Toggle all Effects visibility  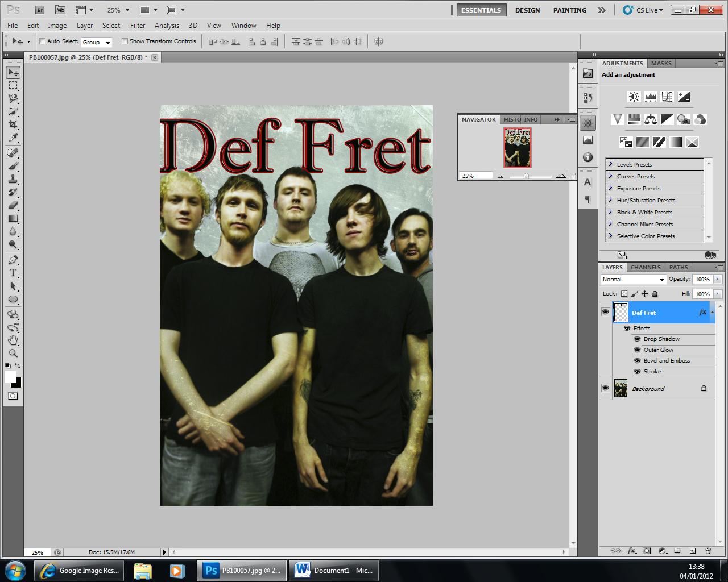click(627, 328)
